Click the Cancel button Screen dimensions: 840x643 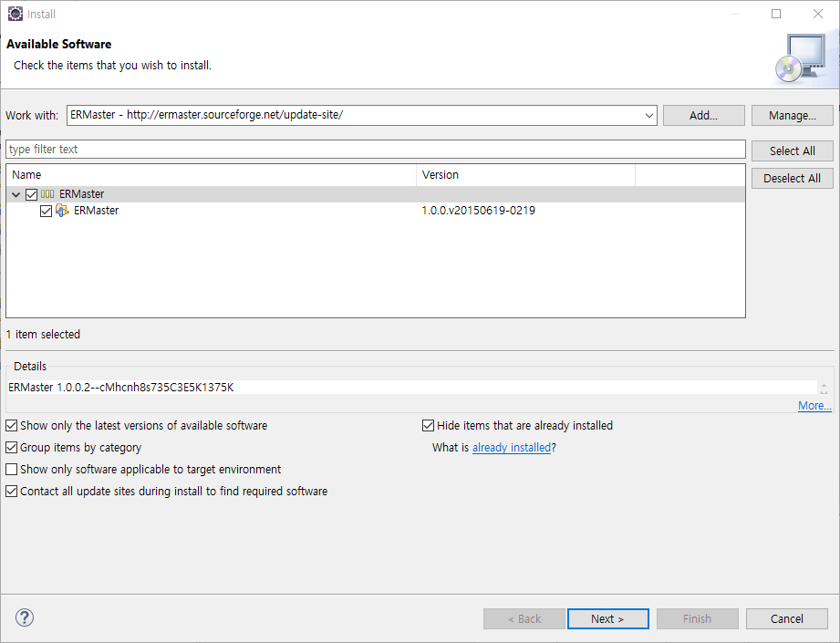[786, 618]
